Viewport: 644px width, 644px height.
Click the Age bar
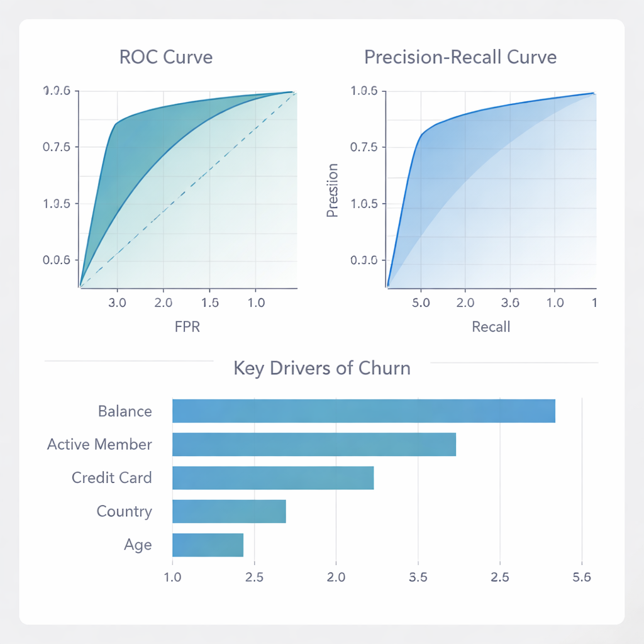208,544
